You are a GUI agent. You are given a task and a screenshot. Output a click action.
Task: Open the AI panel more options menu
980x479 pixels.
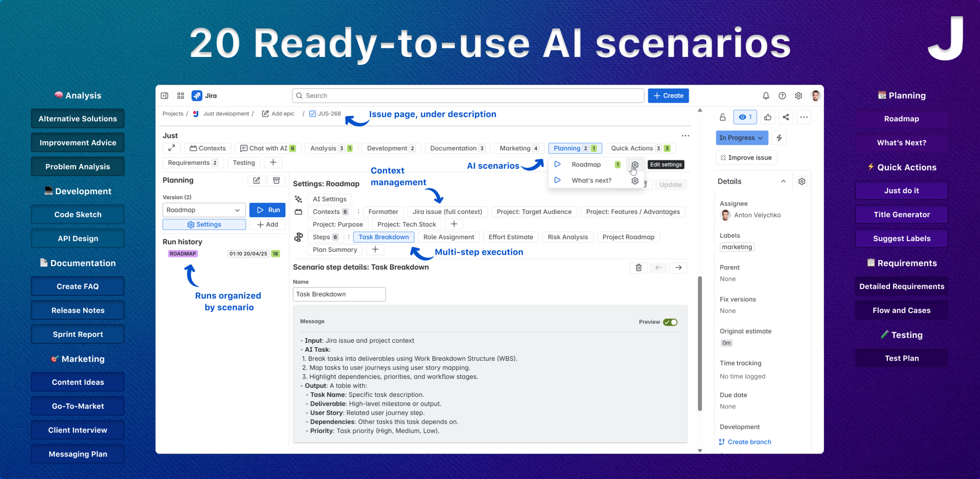pos(685,136)
